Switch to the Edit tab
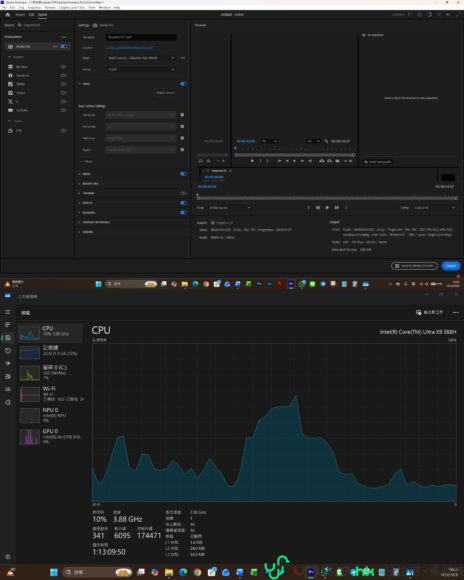The width and height of the screenshot is (464, 580). (31, 14)
